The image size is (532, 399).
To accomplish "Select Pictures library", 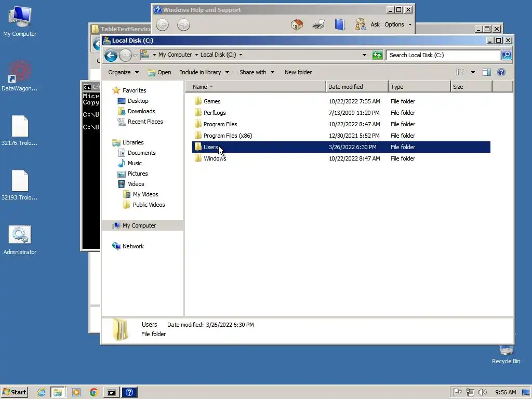I will 137,174.
